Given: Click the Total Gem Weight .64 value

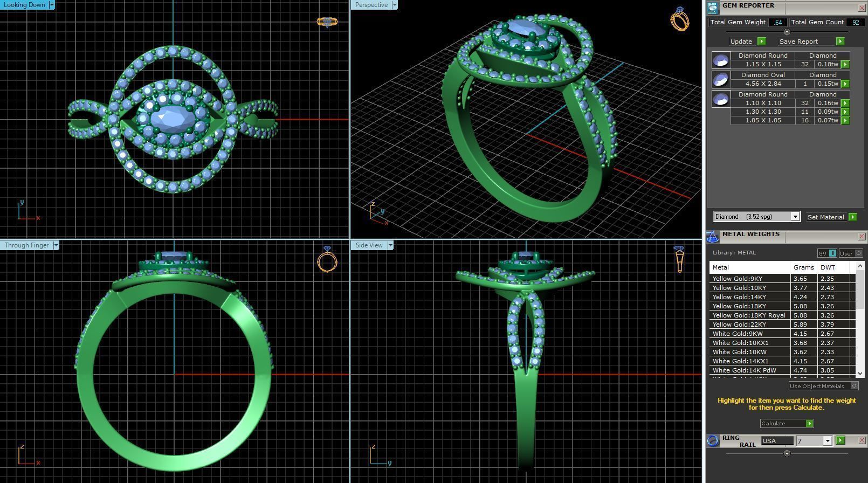Looking at the screenshot, I should coord(777,22).
